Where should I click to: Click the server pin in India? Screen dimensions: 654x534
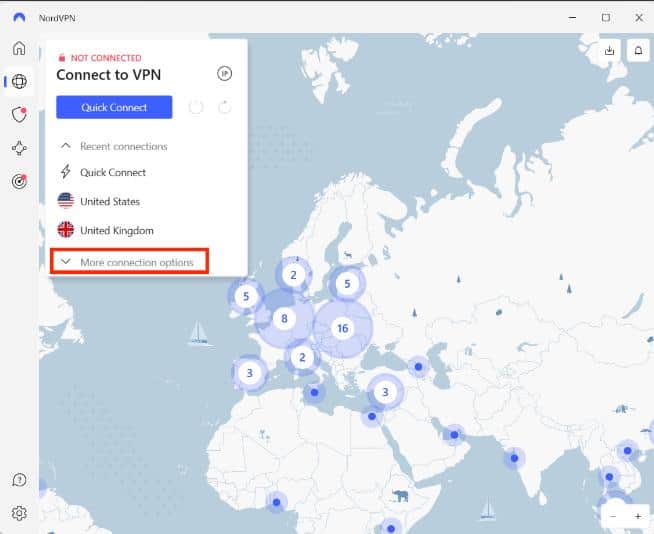pos(514,458)
